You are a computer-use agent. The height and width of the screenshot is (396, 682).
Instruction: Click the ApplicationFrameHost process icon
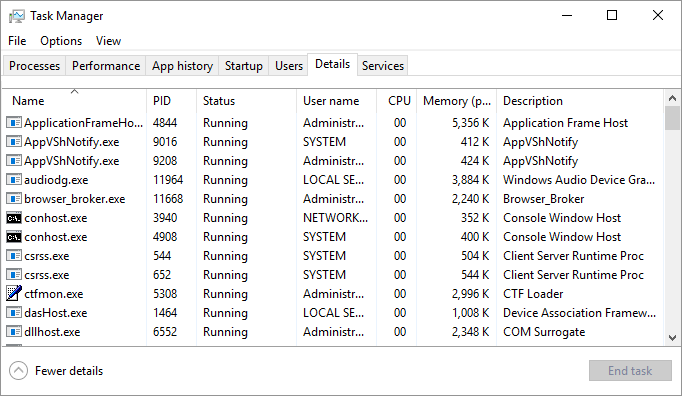14,123
